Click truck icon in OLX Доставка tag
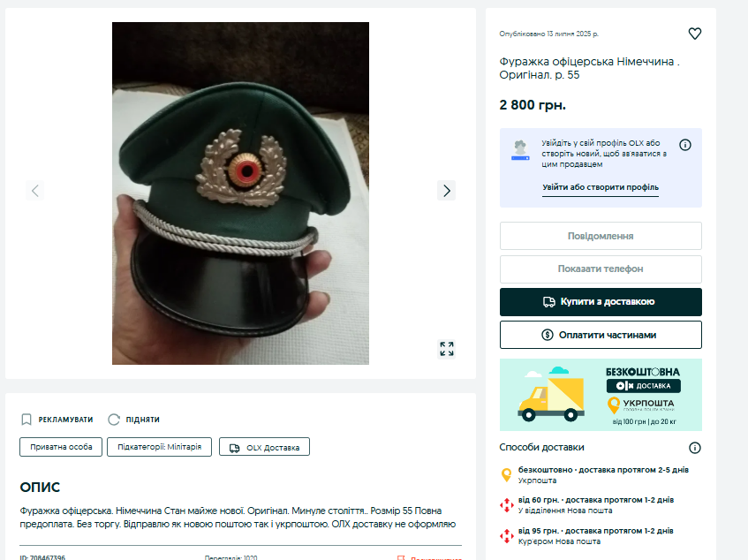Image resolution: width=748 pixels, height=560 pixels. point(234,448)
